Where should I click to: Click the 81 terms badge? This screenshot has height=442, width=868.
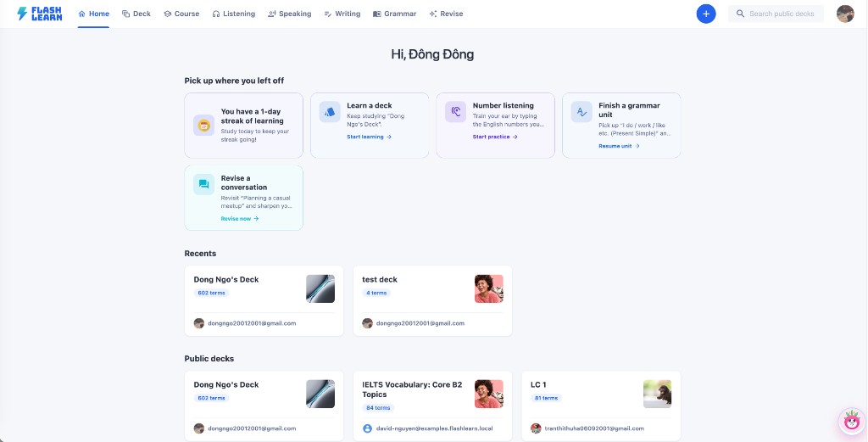[547, 398]
